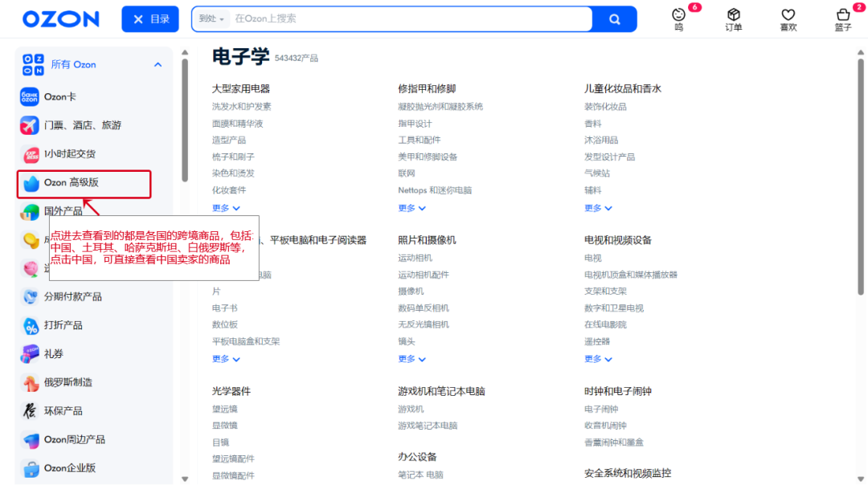Open Ozon卡 sidebar entry text
868x485 pixels.
coord(59,97)
